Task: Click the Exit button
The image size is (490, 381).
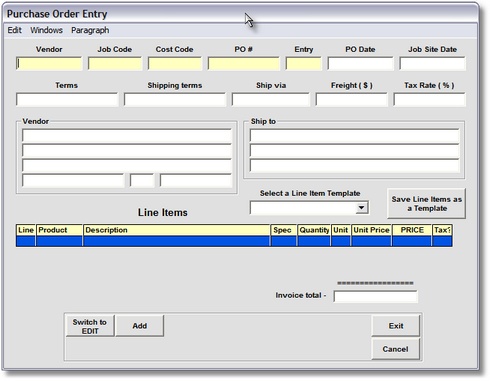Action: click(396, 326)
